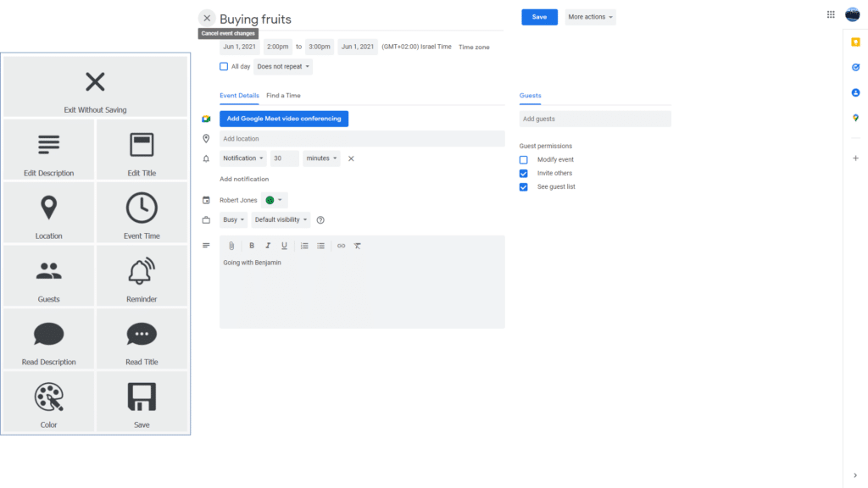
Task: Click the Add notification link
Action: tap(244, 179)
